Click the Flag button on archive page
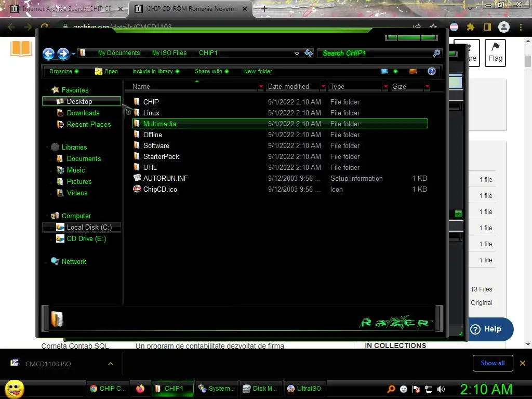 495,52
